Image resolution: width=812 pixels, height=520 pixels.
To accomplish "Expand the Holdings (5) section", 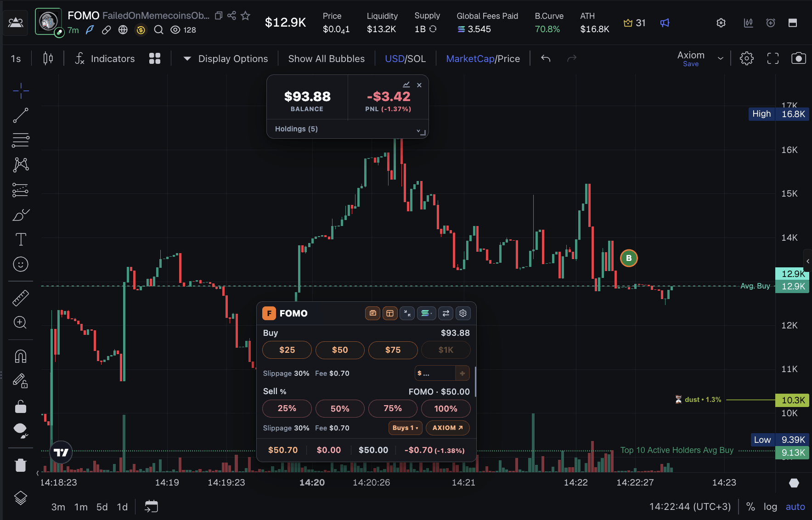I will click(x=347, y=129).
